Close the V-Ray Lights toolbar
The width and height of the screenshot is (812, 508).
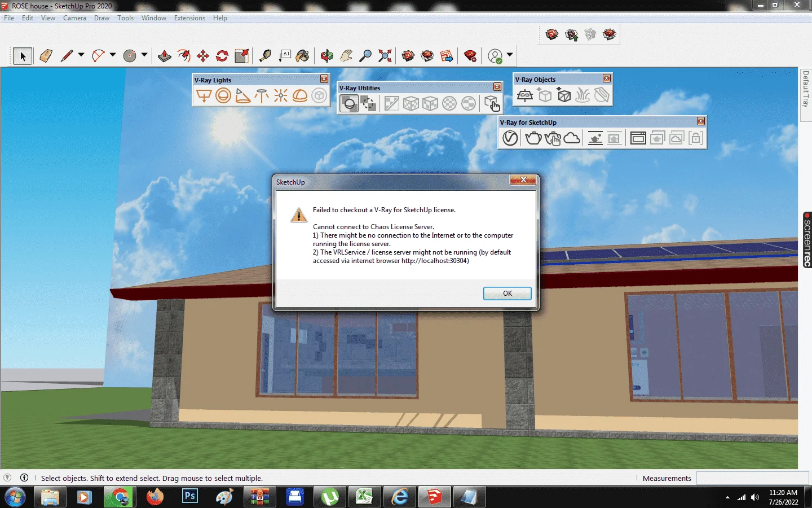pyautogui.click(x=324, y=79)
